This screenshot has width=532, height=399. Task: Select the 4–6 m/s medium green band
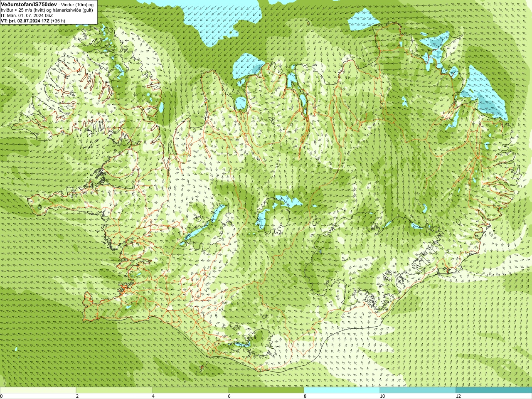(x=190, y=390)
